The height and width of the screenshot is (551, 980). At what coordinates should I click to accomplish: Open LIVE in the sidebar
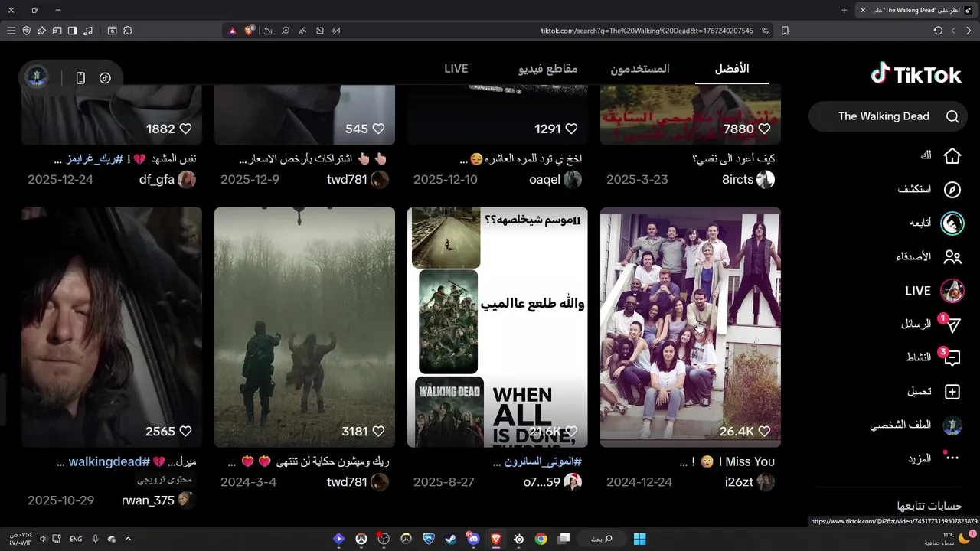935,291
